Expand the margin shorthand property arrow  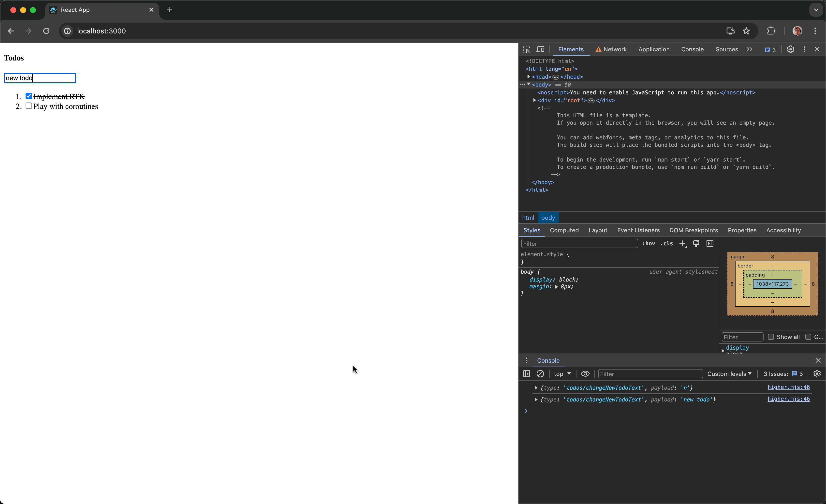pyautogui.click(x=557, y=287)
